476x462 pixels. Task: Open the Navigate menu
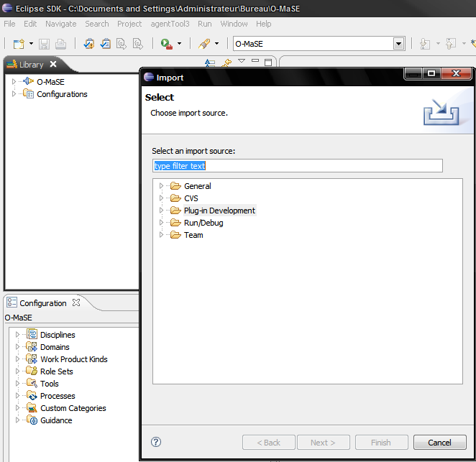[60, 24]
